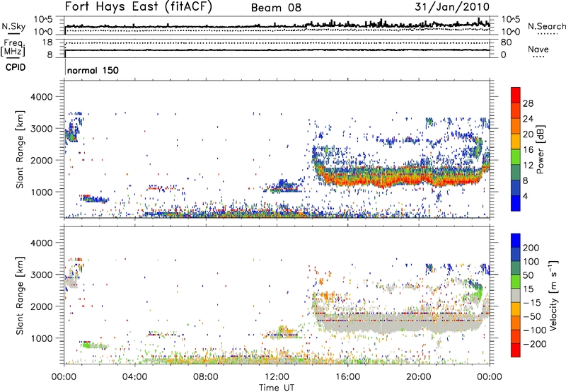The height and width of the screenshot is (392, 566).
Task: Click the "Velocity [m s-1]" colorbar title
Action: [553, 295]
